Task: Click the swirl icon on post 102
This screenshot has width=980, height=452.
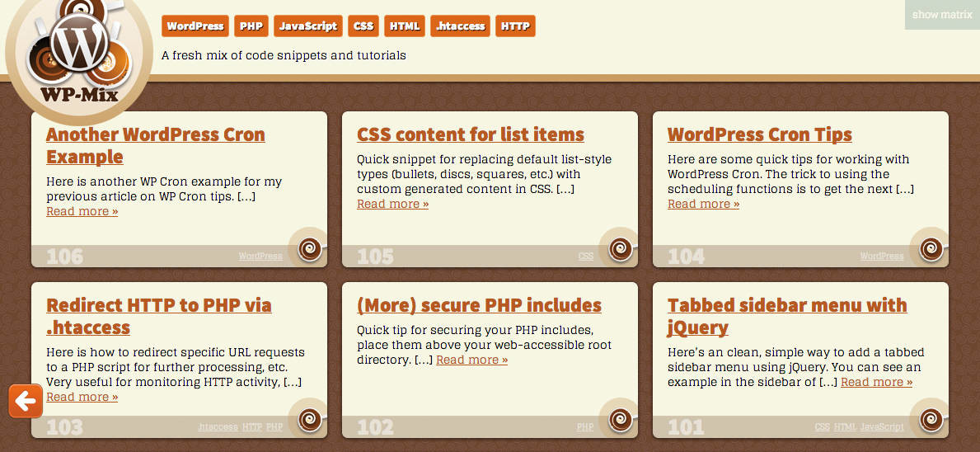Action: tap(620, 420)
